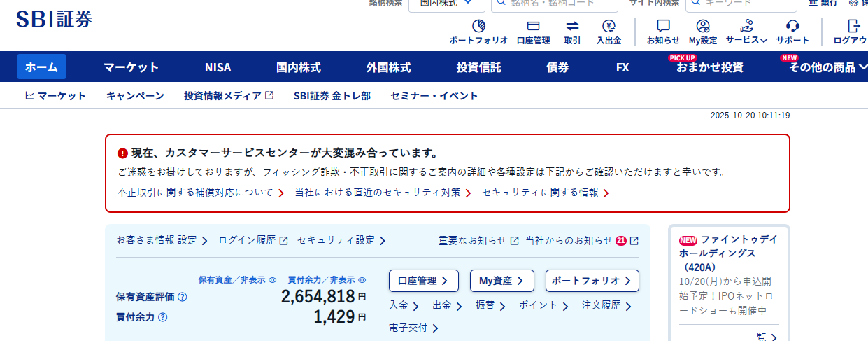Open the NISA menu
The height and width of the screenshot is (341, 868).
click(218, 67)
